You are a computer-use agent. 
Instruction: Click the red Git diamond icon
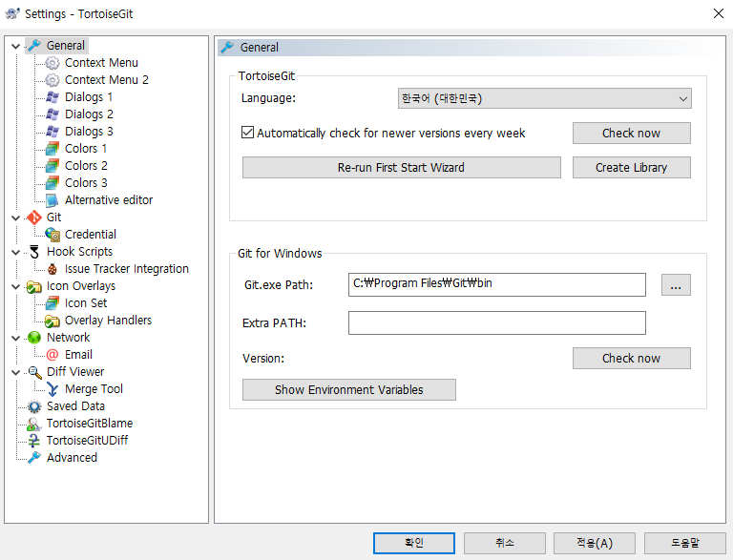click(x=34, y=218)
